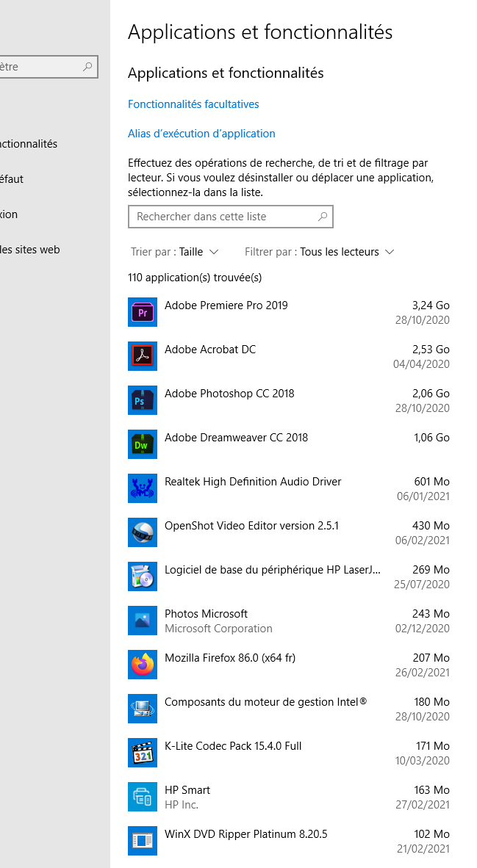
Task: Open the Filtrer par Tous les lecteurs dropdown
Action: point(319,252)
